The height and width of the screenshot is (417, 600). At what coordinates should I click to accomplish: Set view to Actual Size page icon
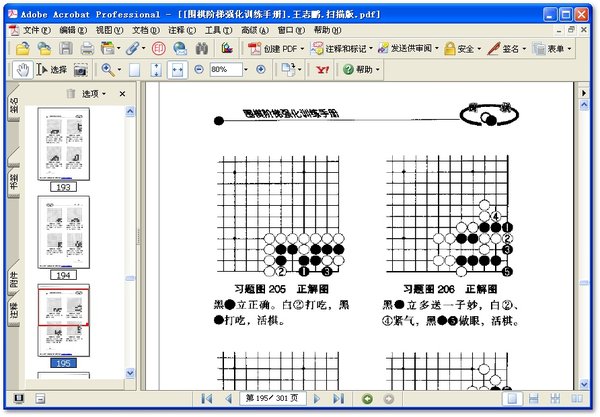(x=134, y=70)
